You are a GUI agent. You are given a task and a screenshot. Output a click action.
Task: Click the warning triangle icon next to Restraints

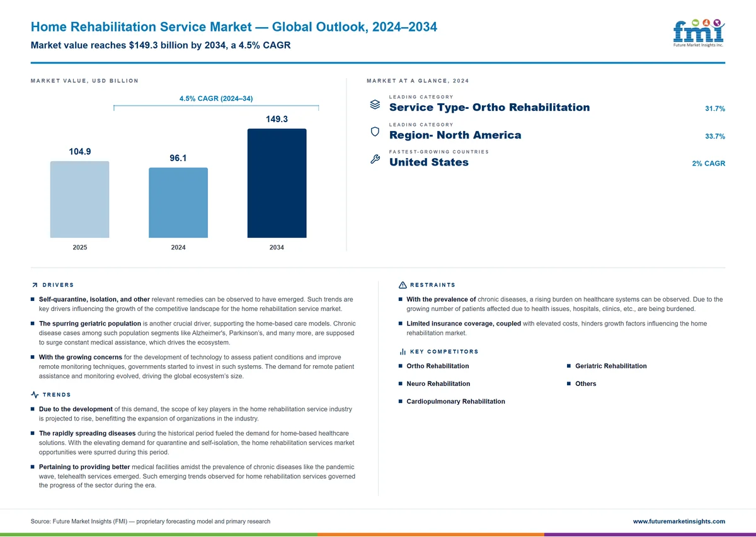click(403, 285)
